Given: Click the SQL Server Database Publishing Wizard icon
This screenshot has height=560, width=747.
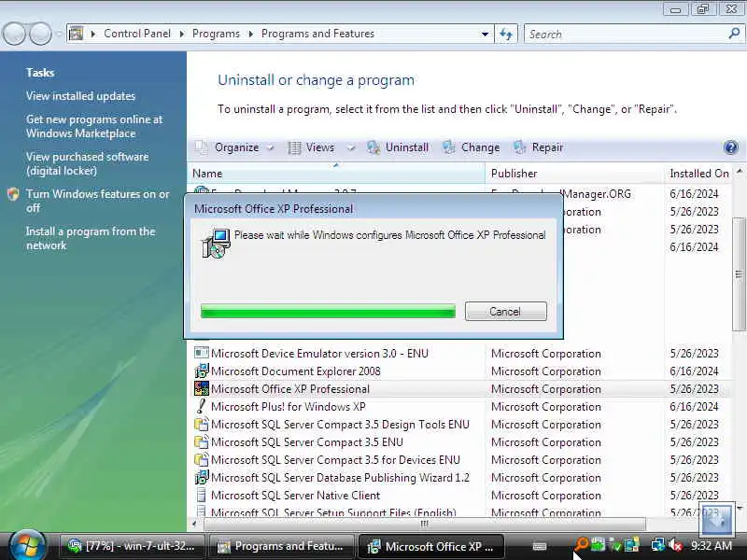Looking at the screenshot, I should [x=202, y=477].
